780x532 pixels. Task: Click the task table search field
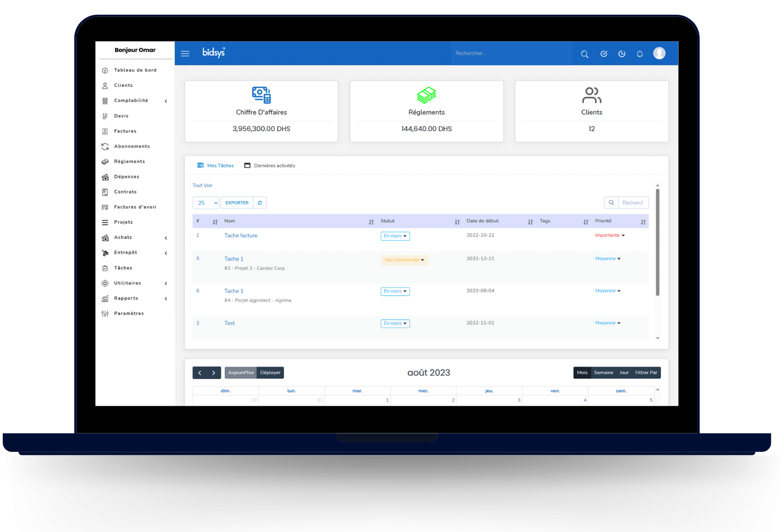click(633, 203)
